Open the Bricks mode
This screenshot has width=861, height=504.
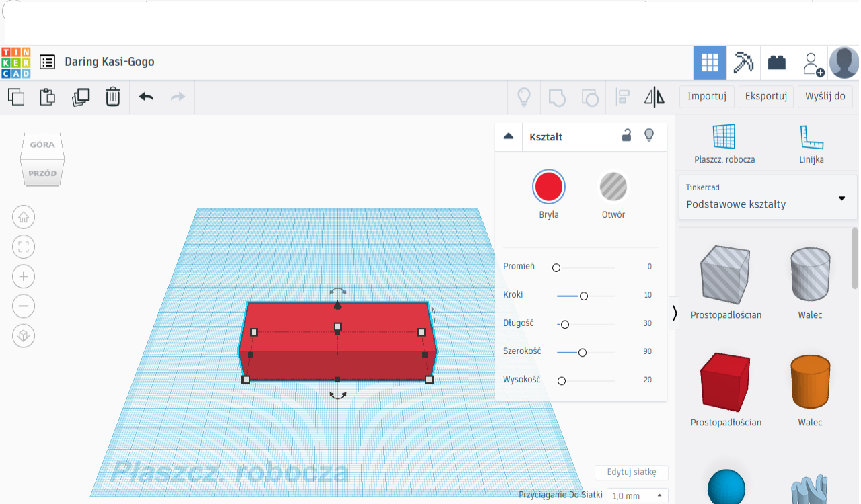[777, 63]
